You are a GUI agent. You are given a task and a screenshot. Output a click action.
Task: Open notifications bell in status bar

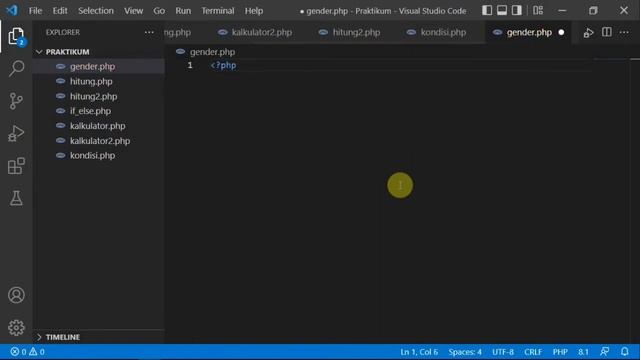pyautogui.click(x=624, y=351)
